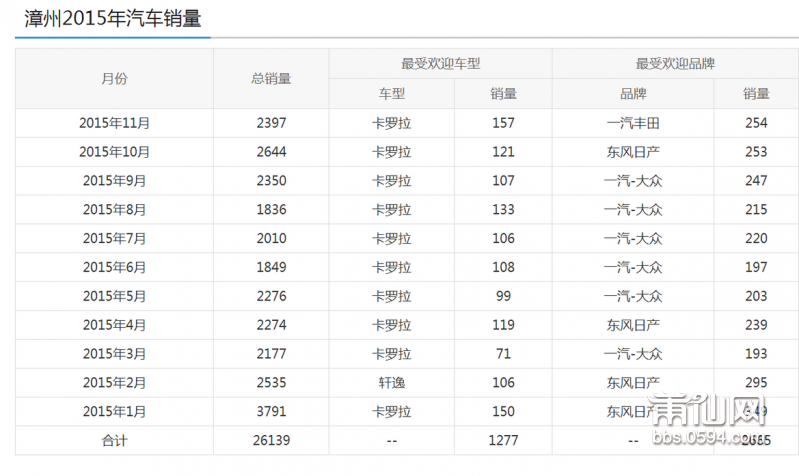Image resolution: width=799 pixels, height=476 pixels.
Task: Select total sales value 2350
Action: coord(271,181)
